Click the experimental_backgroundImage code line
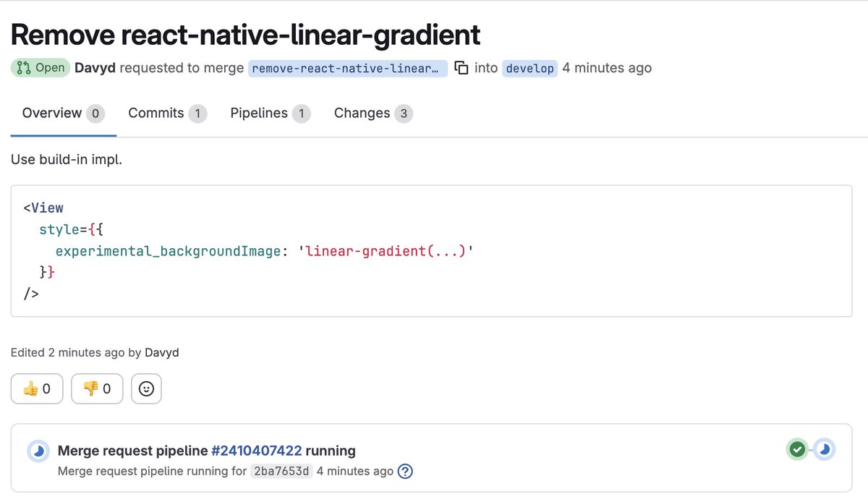Viewport: 868px width, 502px height. (265, 251)
